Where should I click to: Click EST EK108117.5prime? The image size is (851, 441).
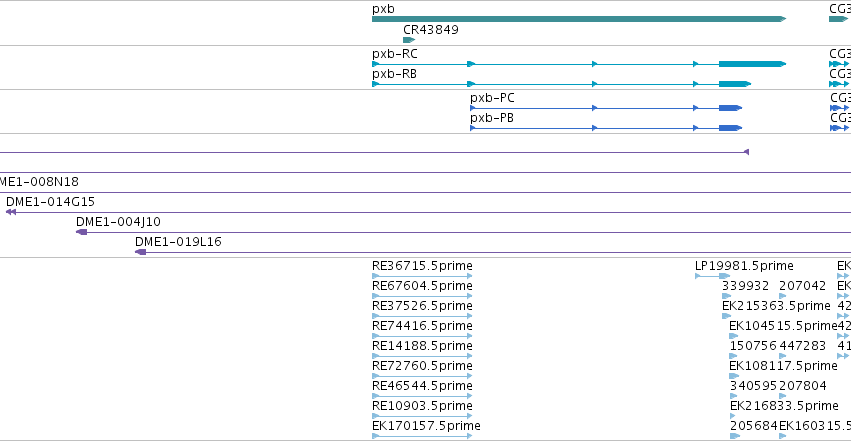[734, 376]
